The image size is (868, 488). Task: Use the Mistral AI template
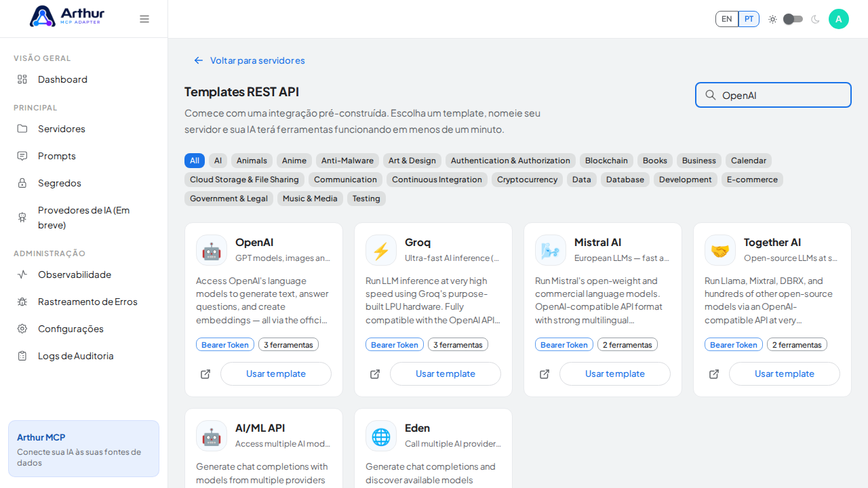pyautogui.click(x=615, y=374)
